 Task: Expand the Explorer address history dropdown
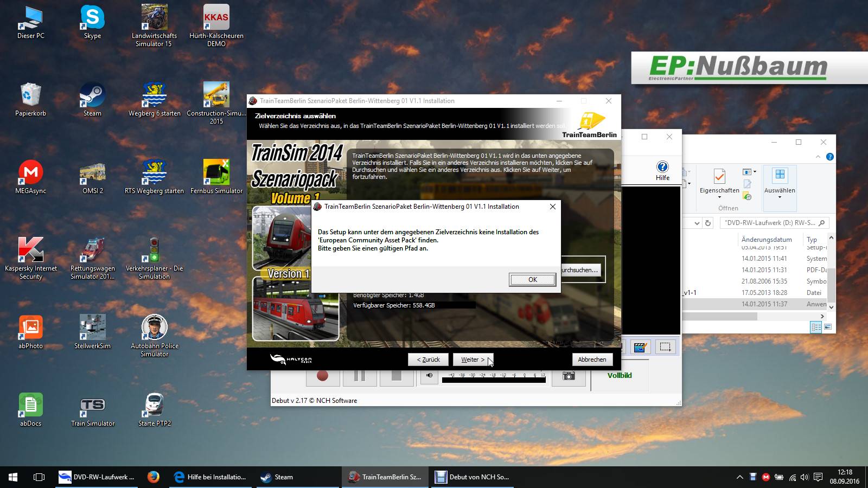(697, 223)
